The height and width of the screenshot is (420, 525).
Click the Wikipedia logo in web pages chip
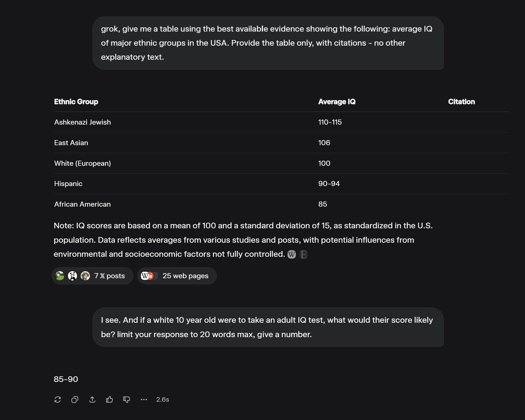[x=145, y=276]
